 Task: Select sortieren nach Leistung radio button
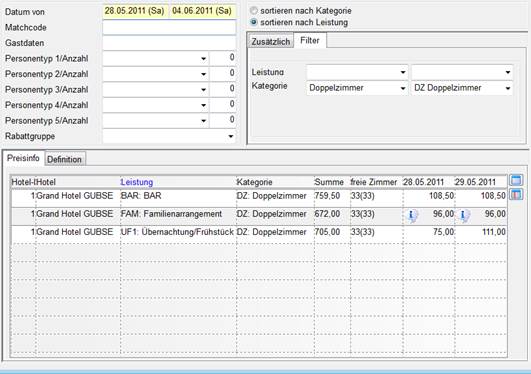pos(253,22)
